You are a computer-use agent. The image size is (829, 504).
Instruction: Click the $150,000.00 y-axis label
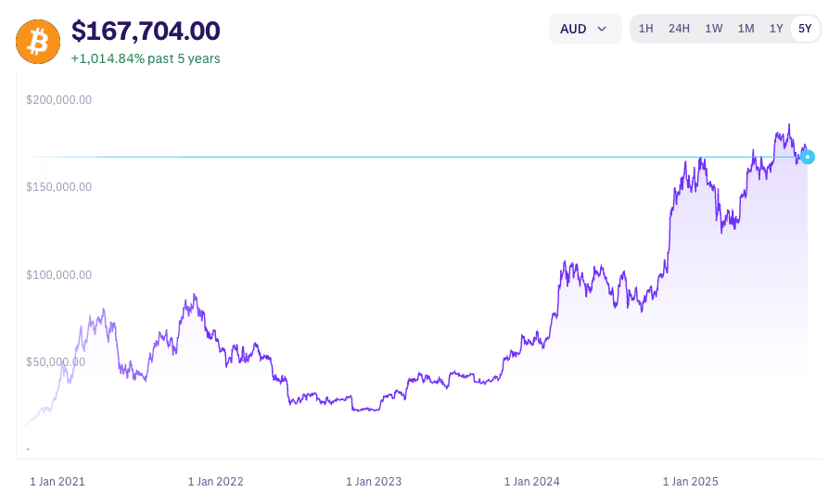tap(58, 187)
